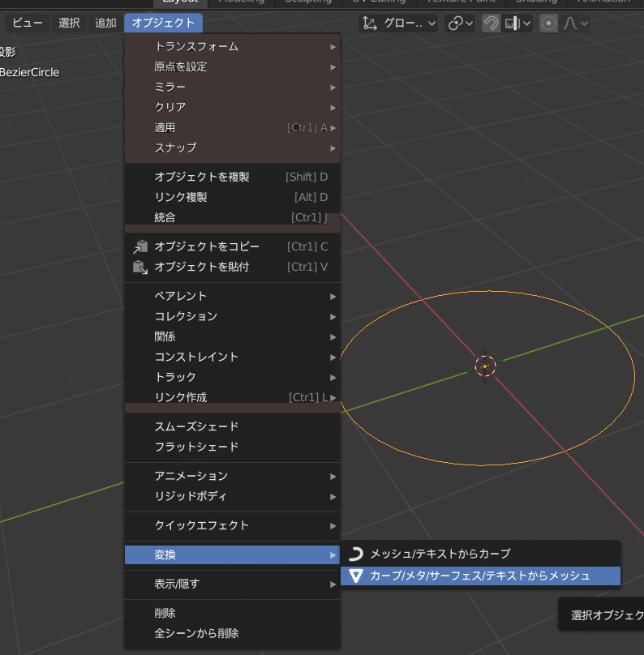Image resolution: width=644 pixels, height=655 pixels.
Task: Select 統合 (Join) menu entry
Action: pyautogui.click(x=232, y=217)
